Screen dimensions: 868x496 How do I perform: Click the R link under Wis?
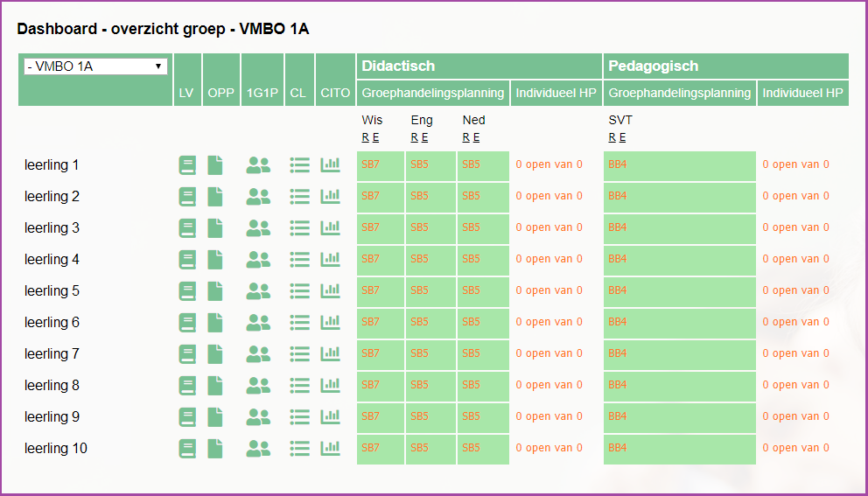365,137
